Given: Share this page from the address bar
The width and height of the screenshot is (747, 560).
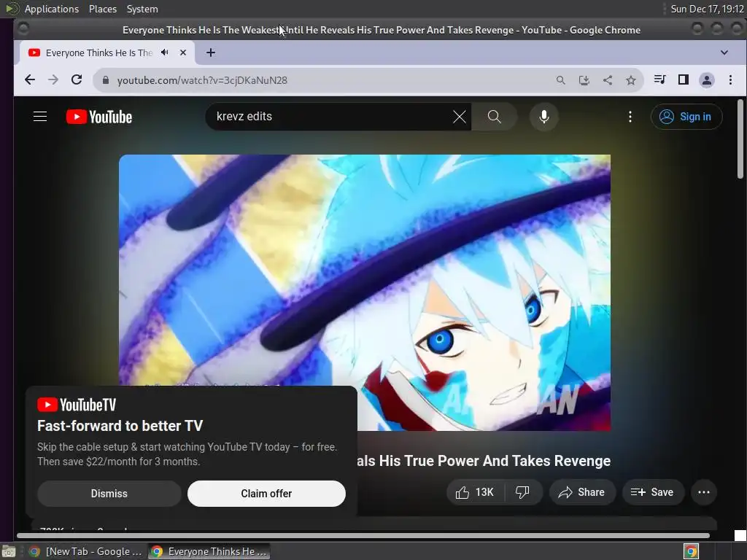Looking at the screenshot, I should coord(608,80).
